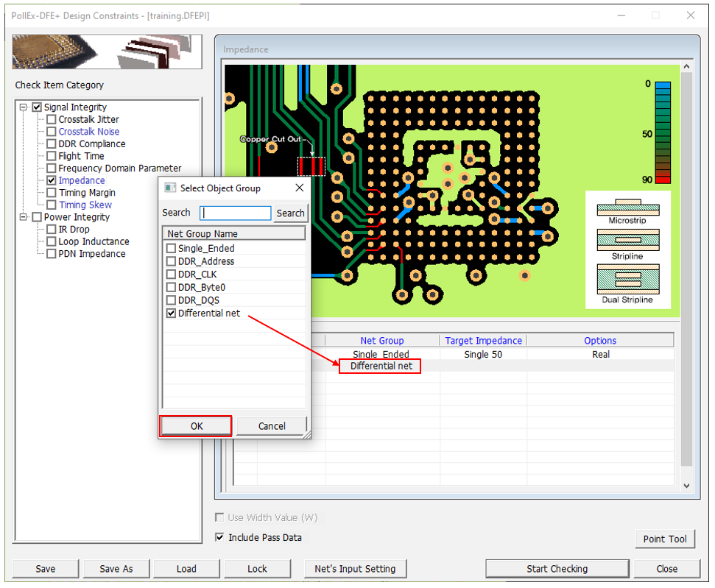
Task: Open the Point Tool
Action: [664, 539]
